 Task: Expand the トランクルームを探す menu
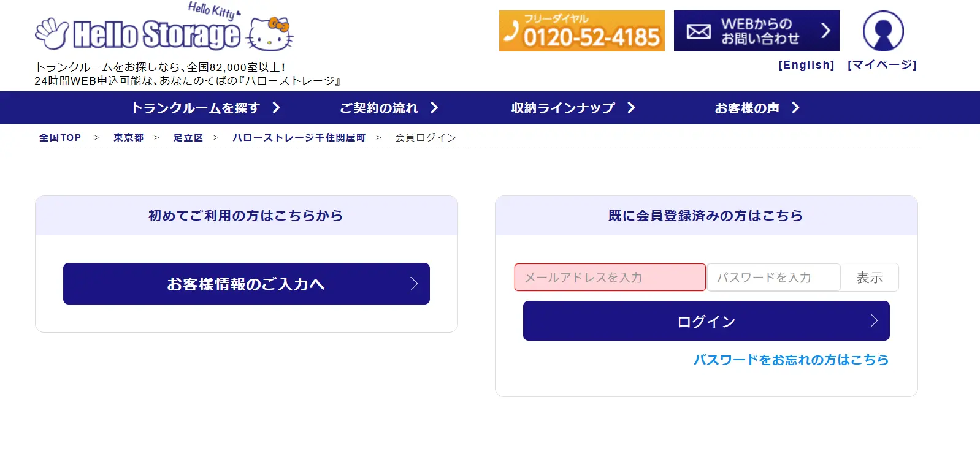tap(205, 108)
